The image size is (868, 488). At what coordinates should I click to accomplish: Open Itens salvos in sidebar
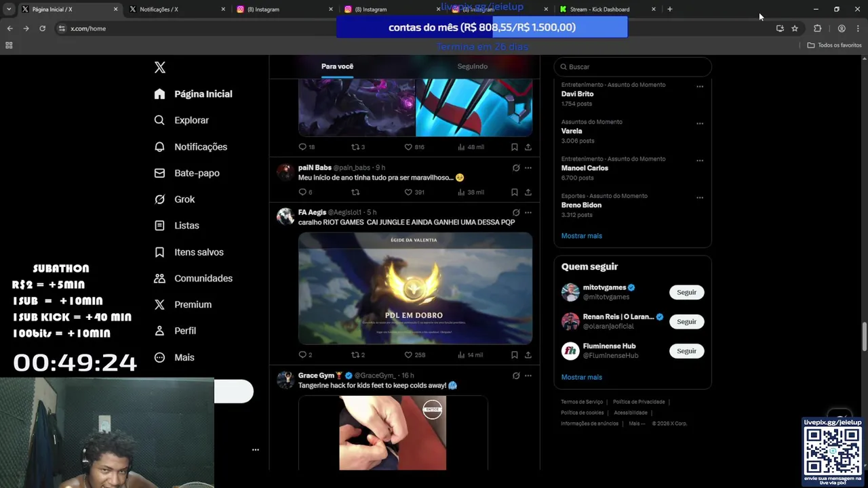pos(189,252)
